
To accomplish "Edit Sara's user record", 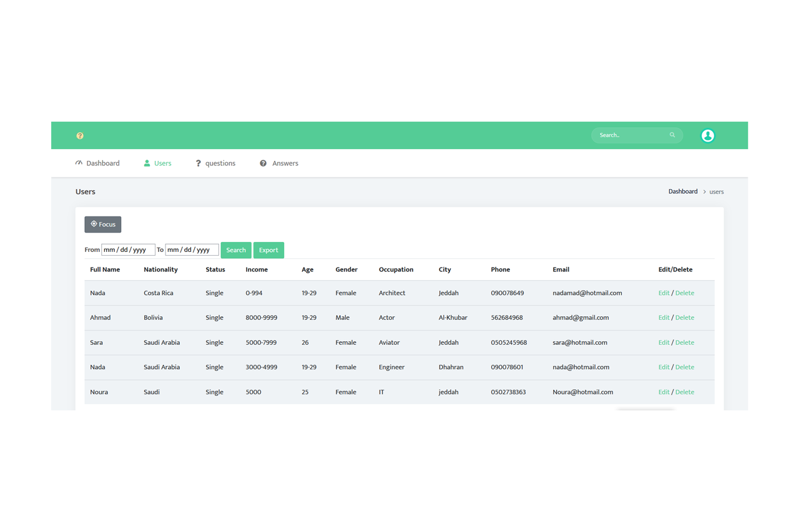I will tap(664, 342).
